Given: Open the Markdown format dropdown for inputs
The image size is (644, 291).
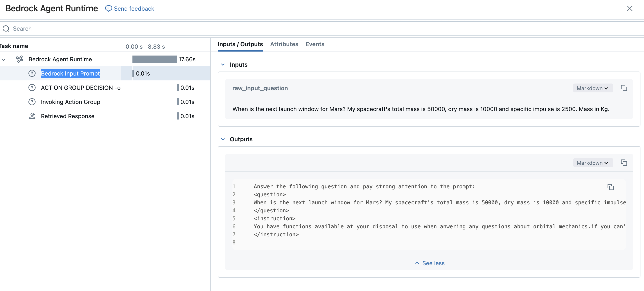Looking at the screenshot, I should pyautogui.click(x=592, y=88).
